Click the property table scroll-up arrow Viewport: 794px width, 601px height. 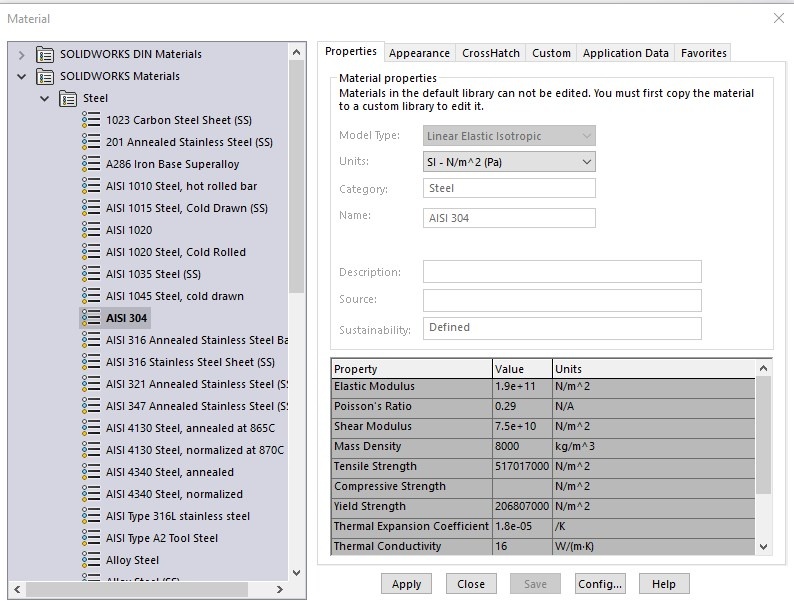[764, 368]
